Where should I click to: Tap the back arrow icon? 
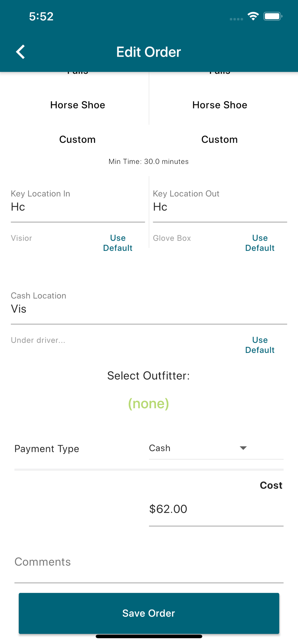(21, 52)
